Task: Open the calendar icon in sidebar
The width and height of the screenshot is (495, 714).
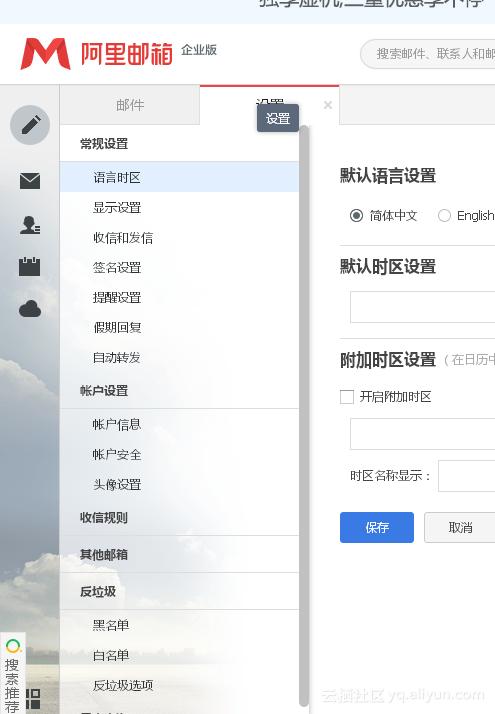Action: click(30, 266)
